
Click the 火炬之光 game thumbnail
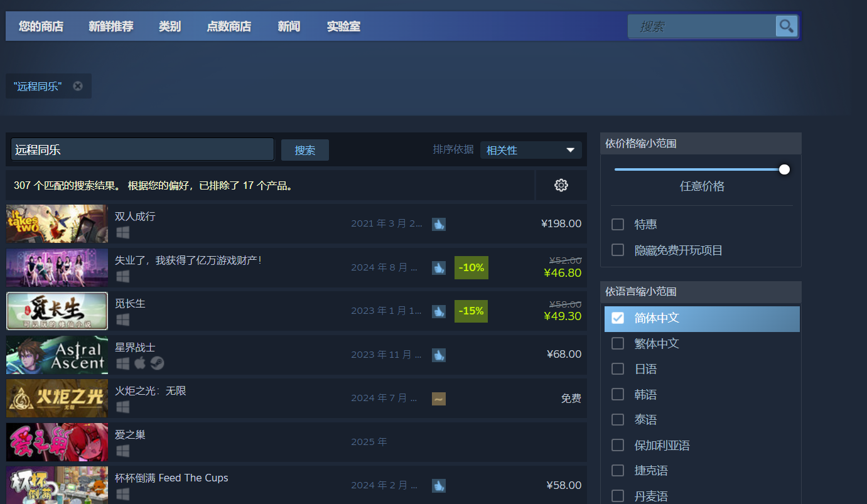coord(57,398)
